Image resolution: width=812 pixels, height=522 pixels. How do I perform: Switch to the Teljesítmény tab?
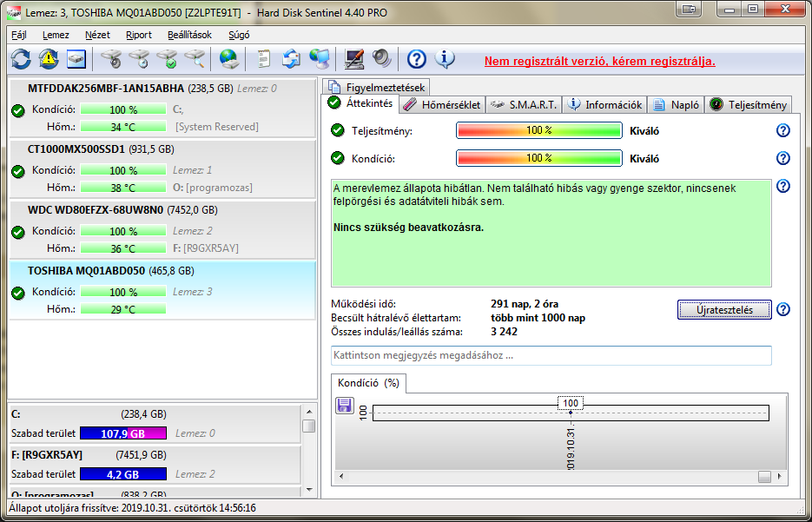click(x=749, y=104)
